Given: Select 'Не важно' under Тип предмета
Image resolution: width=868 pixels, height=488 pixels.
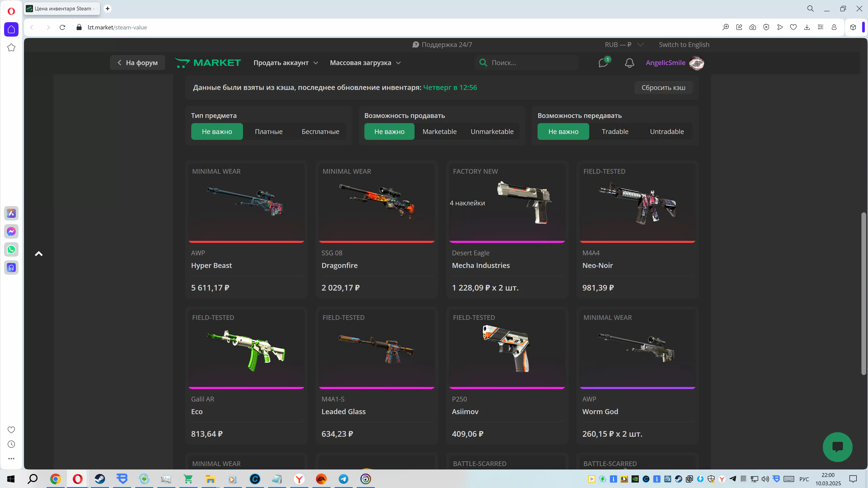Looking at the screenshot, I should (217, 132).
